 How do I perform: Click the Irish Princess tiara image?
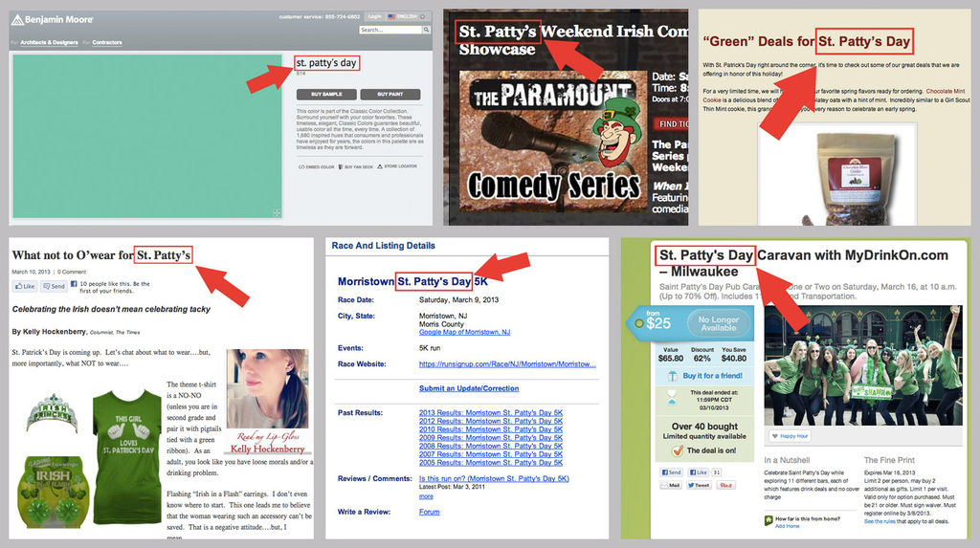click(53, 413)
